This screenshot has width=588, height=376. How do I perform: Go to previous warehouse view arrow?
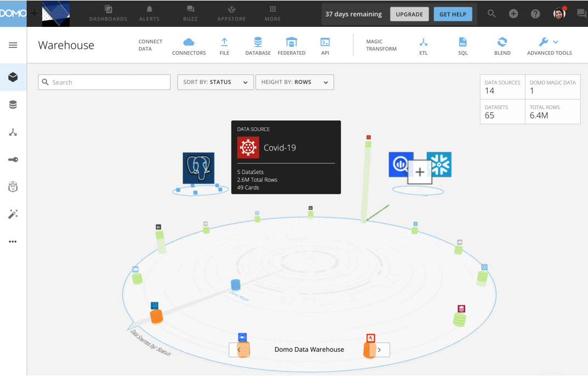(x=239, y=350)
